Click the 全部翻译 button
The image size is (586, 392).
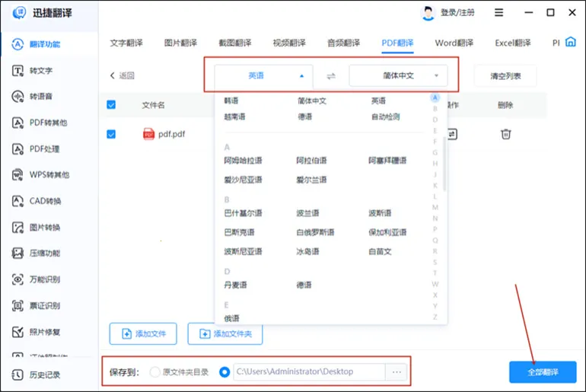click(x=542, y=372)
